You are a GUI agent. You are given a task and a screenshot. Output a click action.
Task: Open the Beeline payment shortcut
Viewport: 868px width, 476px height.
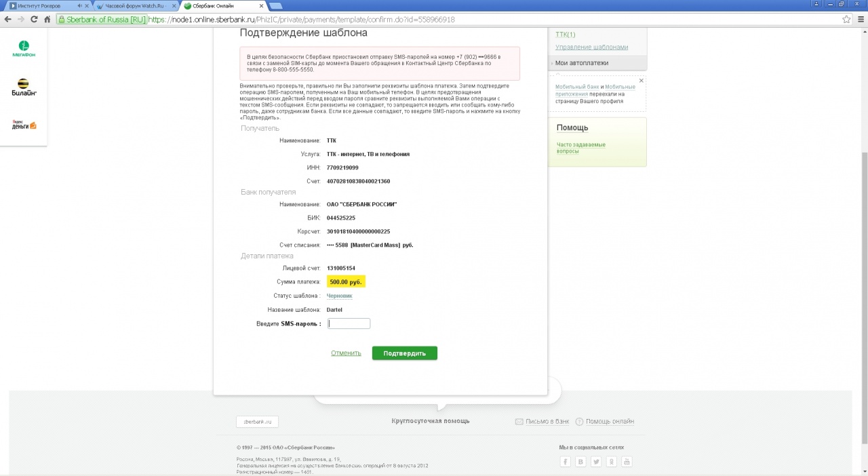coord(24,87)
